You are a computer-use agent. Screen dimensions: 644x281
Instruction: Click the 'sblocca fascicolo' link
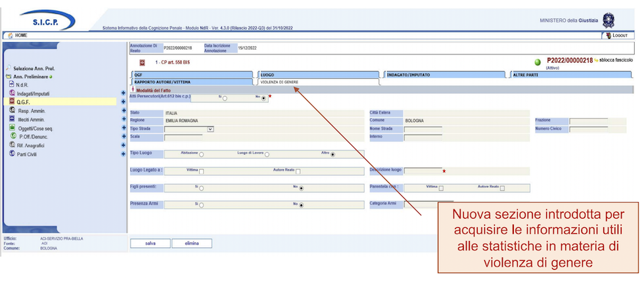pos(616,60)
